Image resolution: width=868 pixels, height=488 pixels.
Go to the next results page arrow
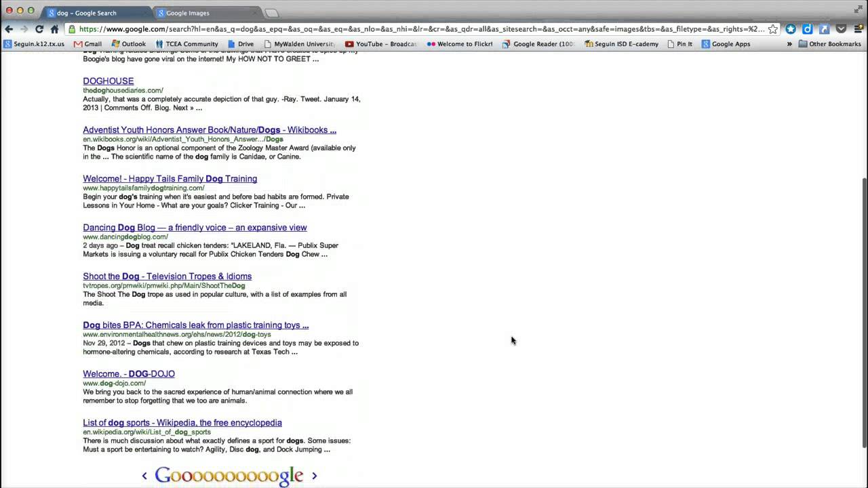click(x=314, y=476)
